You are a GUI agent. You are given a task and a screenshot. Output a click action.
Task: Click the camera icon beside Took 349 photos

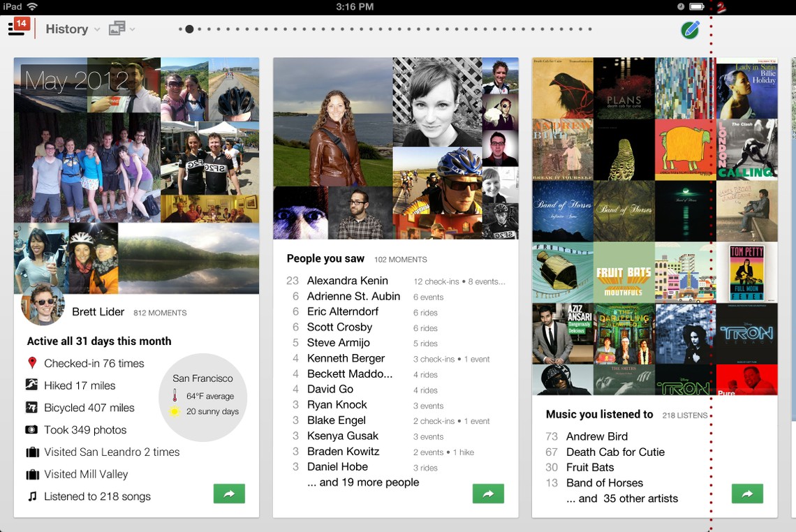pyautogui.click(x=31, y=430)
